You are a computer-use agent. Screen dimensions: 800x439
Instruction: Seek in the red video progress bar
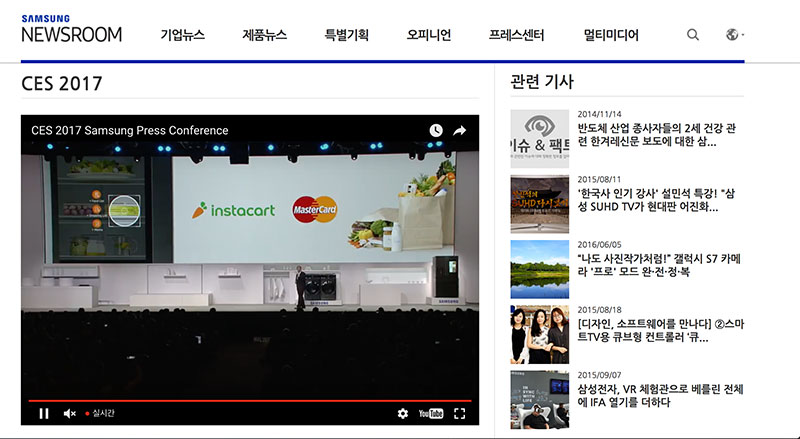(x=250, y=401)
